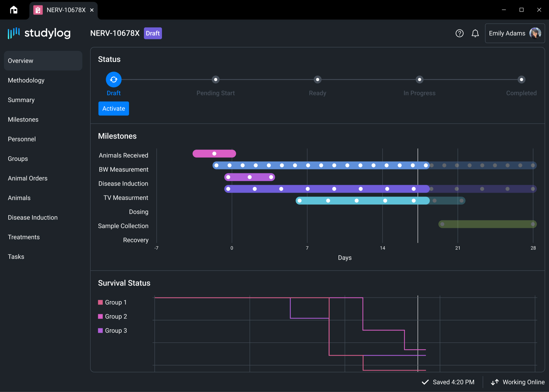Open the help question mark icon
Viewport: 549px width, 392px height.
[459, 33]
